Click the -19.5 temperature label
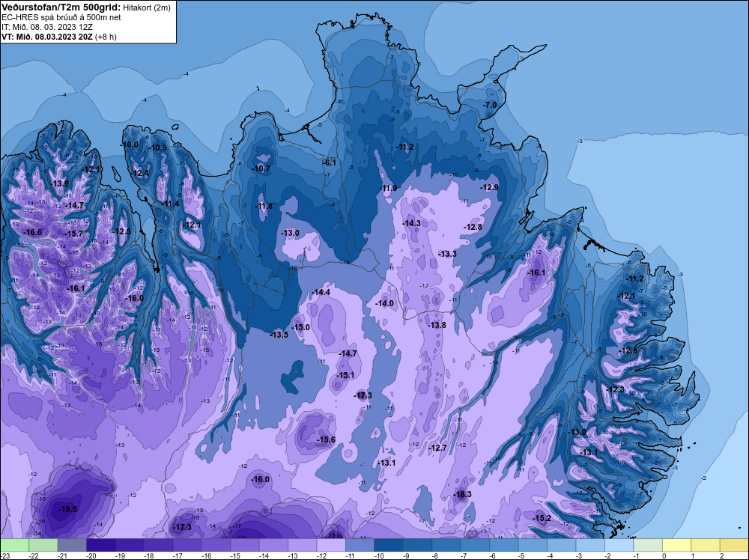This screenshot has height=560, width=749. [68, 509]
